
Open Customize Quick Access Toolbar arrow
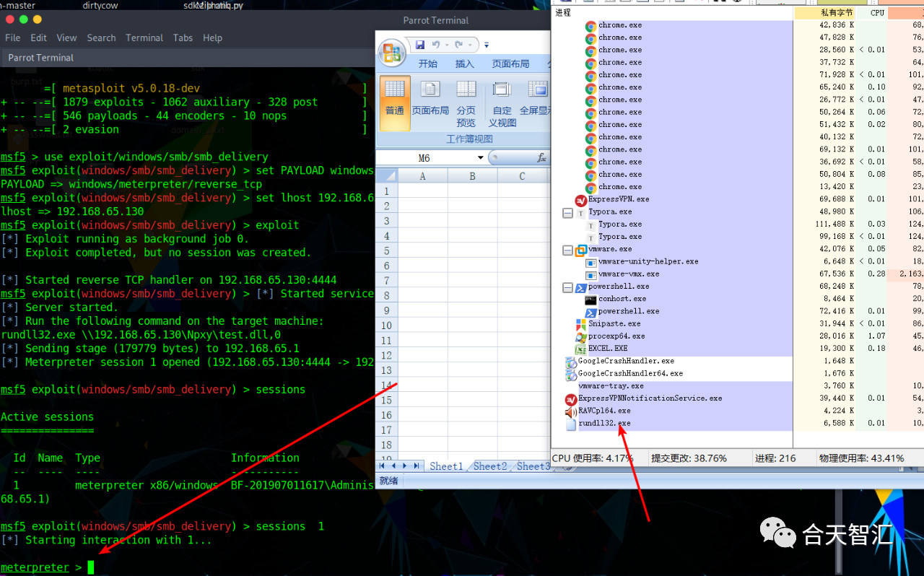point(487,45)
